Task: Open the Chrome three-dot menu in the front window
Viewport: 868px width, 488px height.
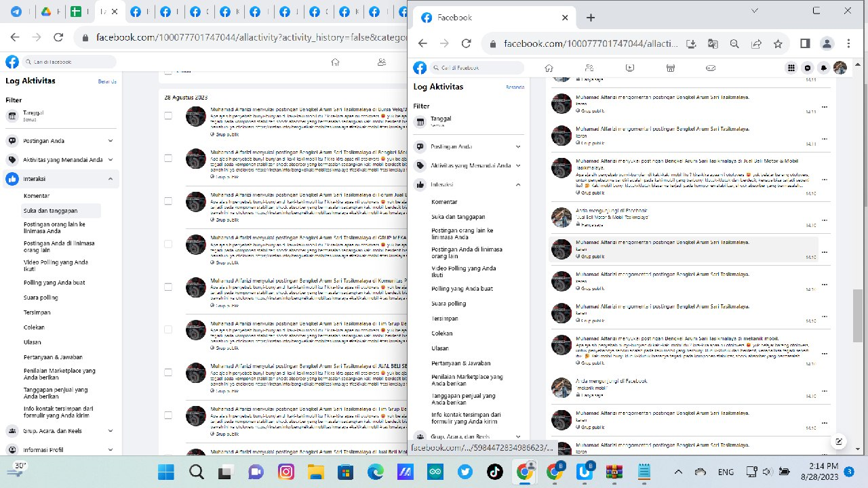Action: coord(848,43)
